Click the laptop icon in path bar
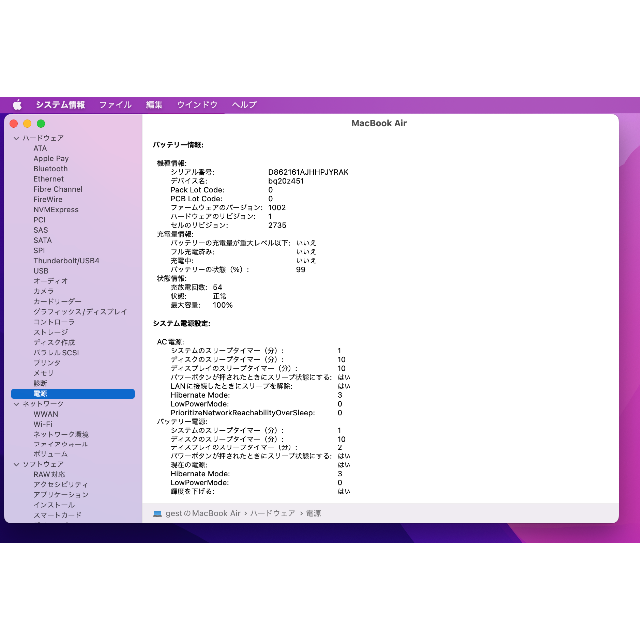This screenshot has width=640, height=640. [157, 513]
